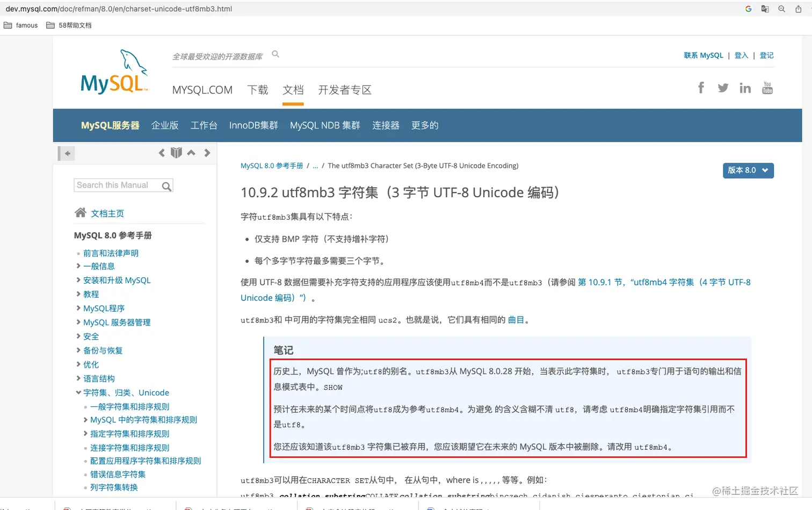Open 前言和法律声明 in the sidebar
The width and height of the screenshot is (812, 510).
click(111, 253)
